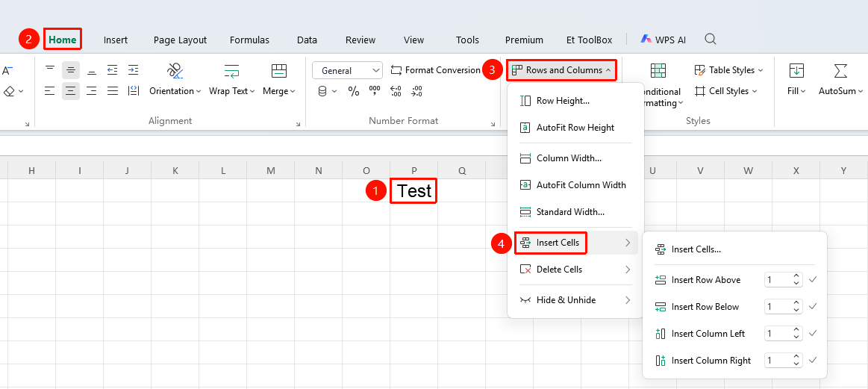The width and height of the screenshot is (868, 389).
Task: Click the decrease indent icon
Action: coord(113,70)
